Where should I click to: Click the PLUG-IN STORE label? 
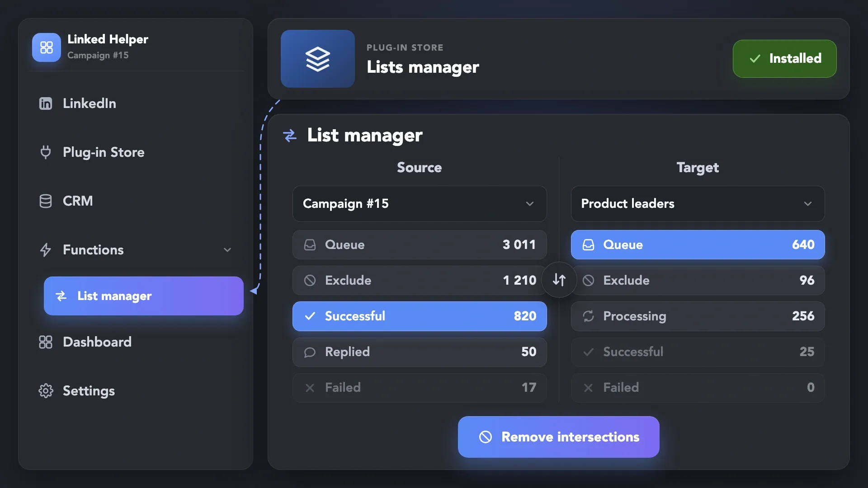[x=405, y=47]
